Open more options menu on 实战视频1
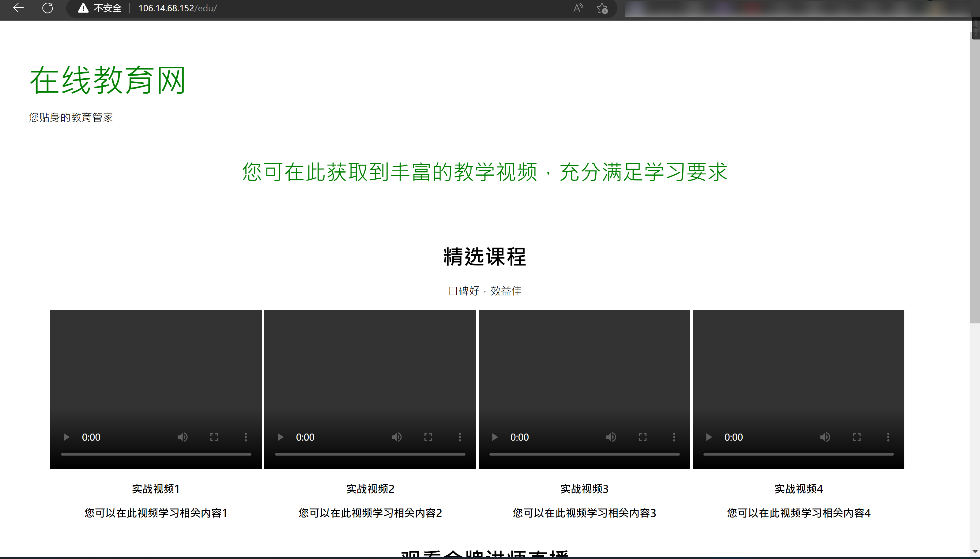 (245, 437)
